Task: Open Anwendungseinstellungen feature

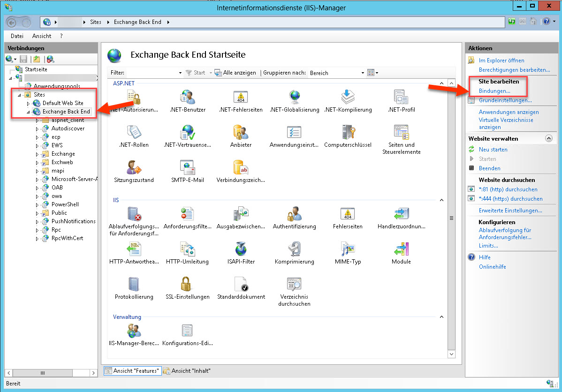Action: tap(294, 136)
